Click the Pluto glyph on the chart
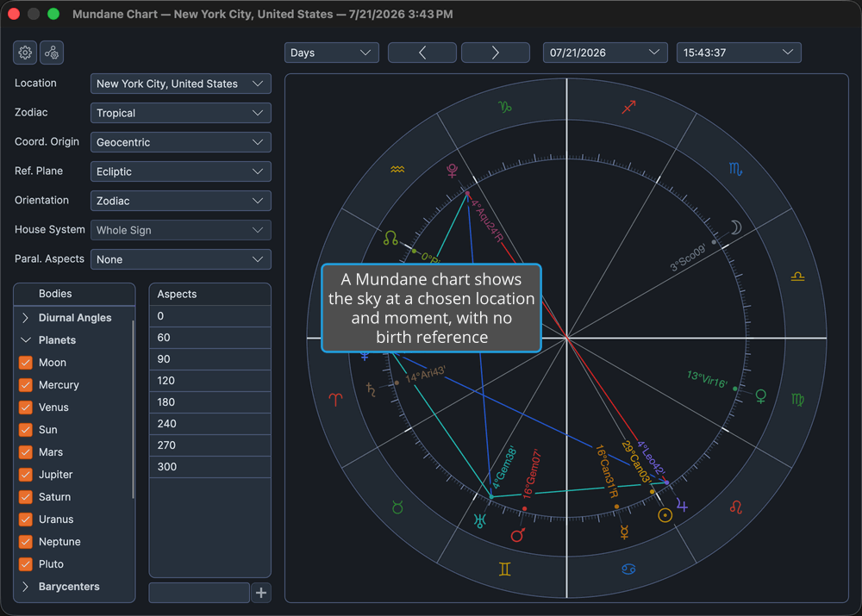Viewport: 862px width, 616px height. (452, 171)
